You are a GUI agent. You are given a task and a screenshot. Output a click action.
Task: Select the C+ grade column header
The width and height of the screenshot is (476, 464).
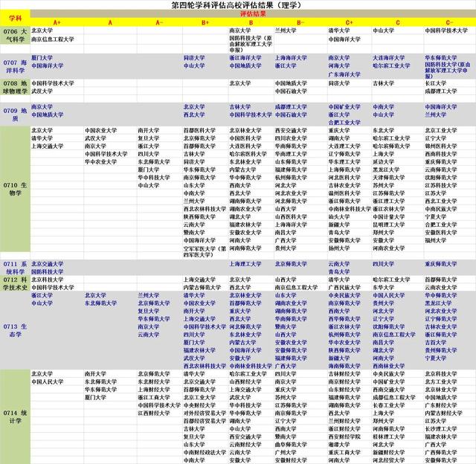click(x=349, y=23)
